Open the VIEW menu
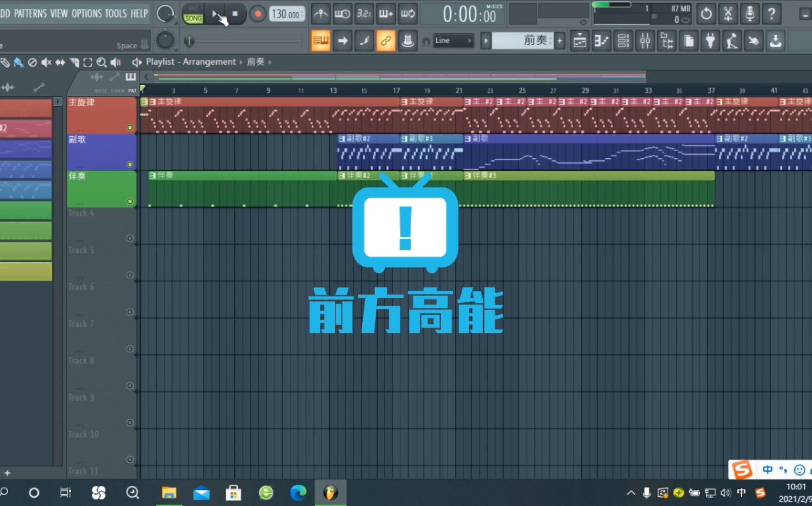This screenshot has width=812, height=506. pyautogui.click(x=59, y=13)
